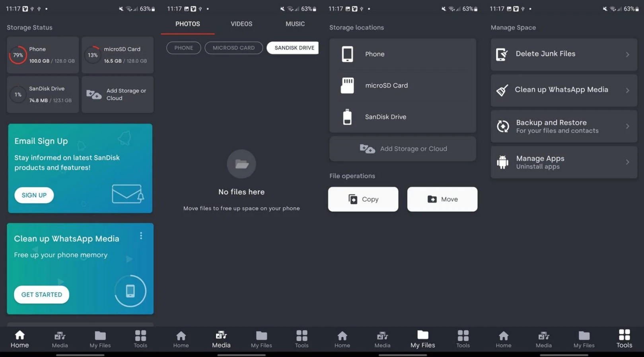
Task: Open microSD Card storage card showing 13%
Action: click(117, 55)
